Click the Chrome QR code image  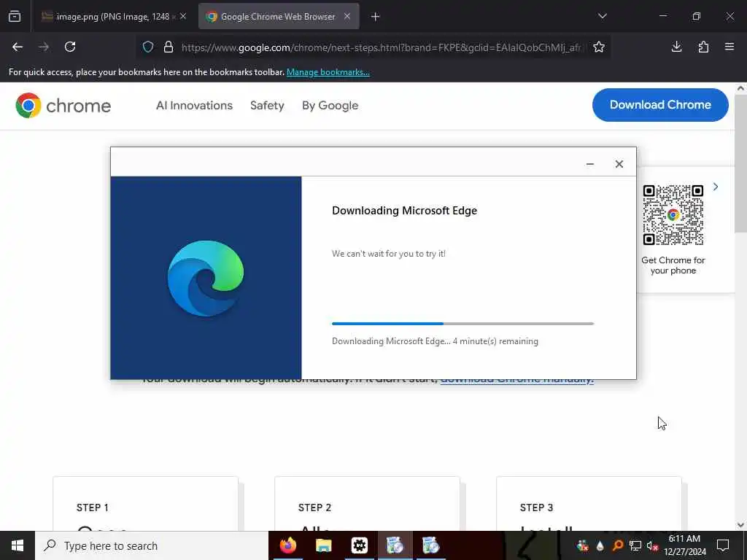[673, 215]
